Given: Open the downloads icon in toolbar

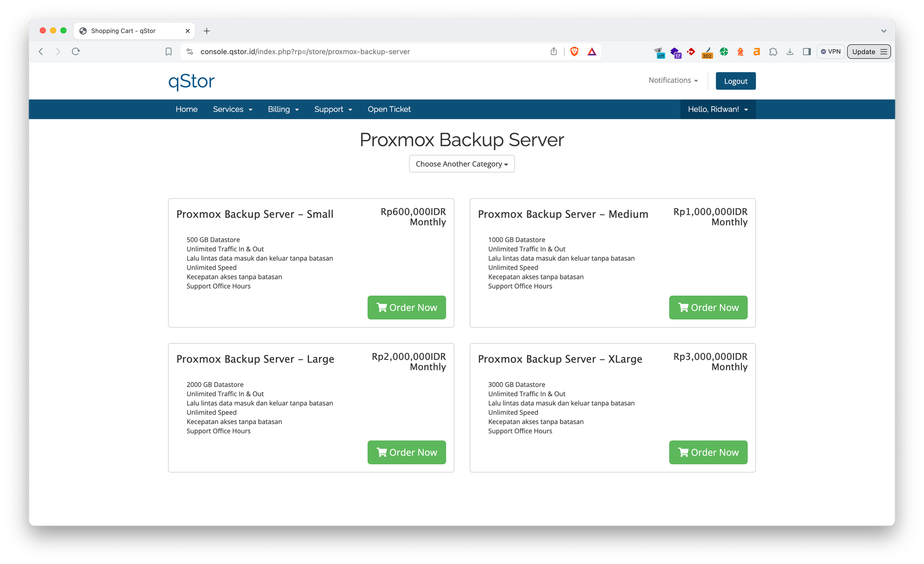Looking at the screenshot, I should [x=790, y=52].
